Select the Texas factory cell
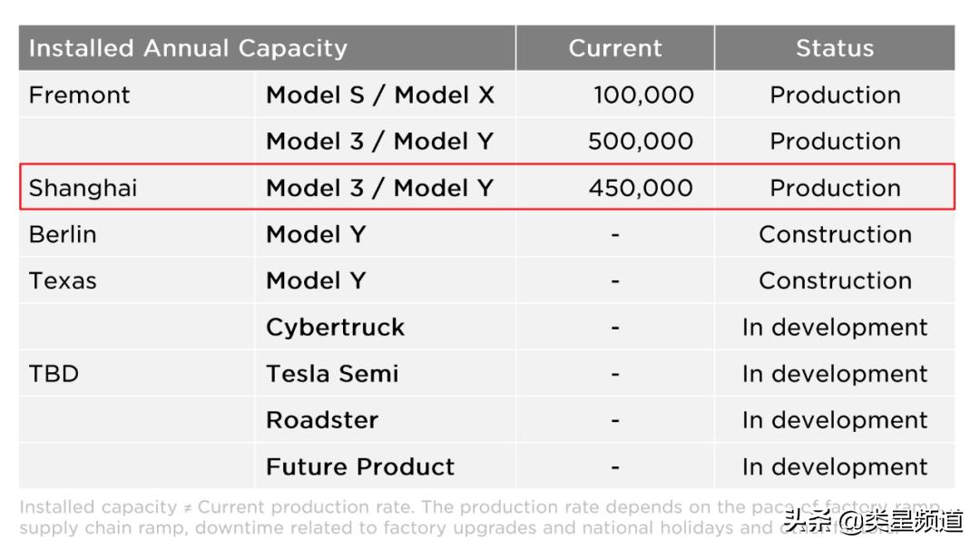The width and height of the screenshot is (980, 550). (63, 280)
